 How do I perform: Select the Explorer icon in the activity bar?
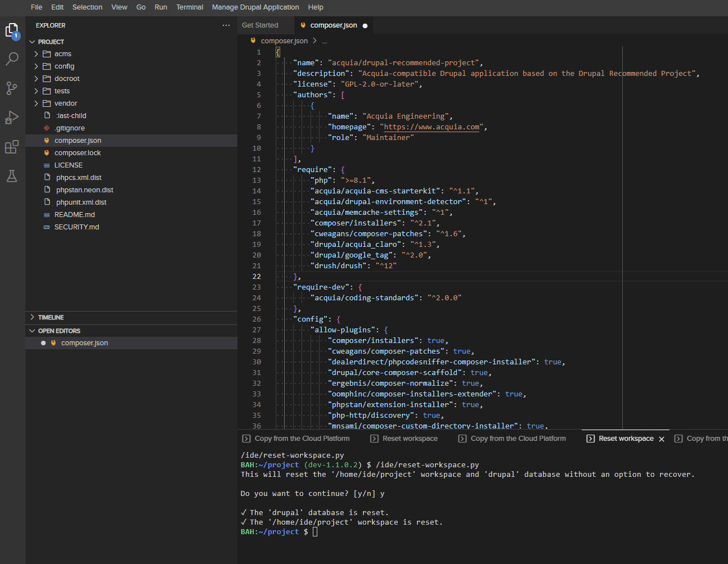12,30
